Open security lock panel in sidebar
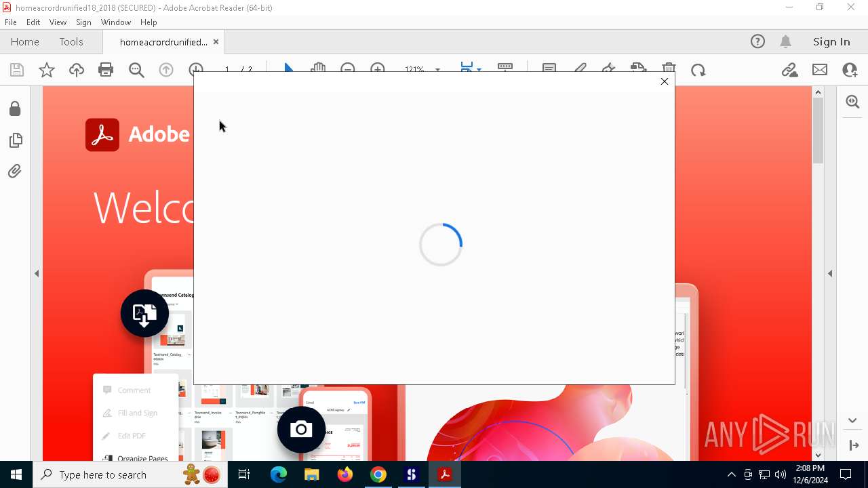Image resolution: width=868 pixels, height=488 pixels. click(x=15, y=108)
